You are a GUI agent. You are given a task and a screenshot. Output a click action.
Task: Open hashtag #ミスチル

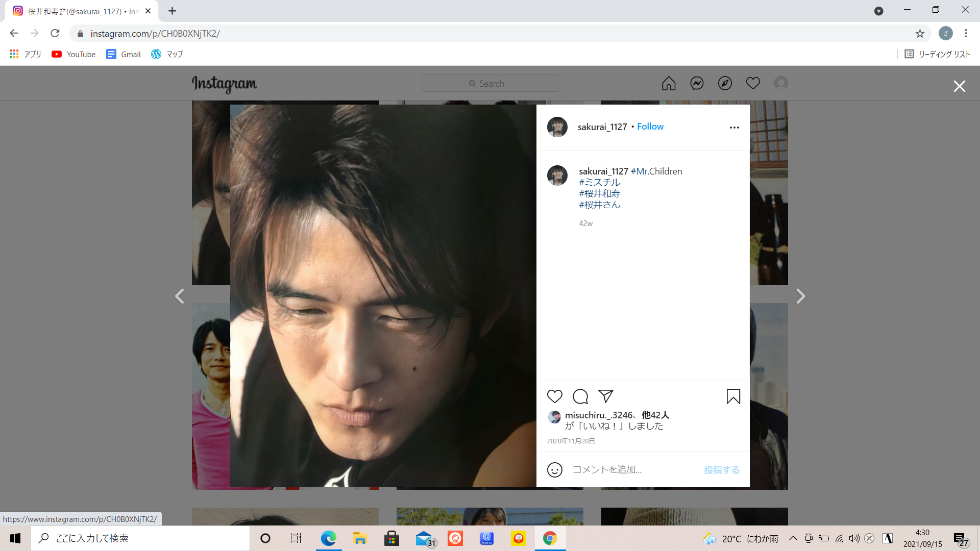[x=599, y=182]
